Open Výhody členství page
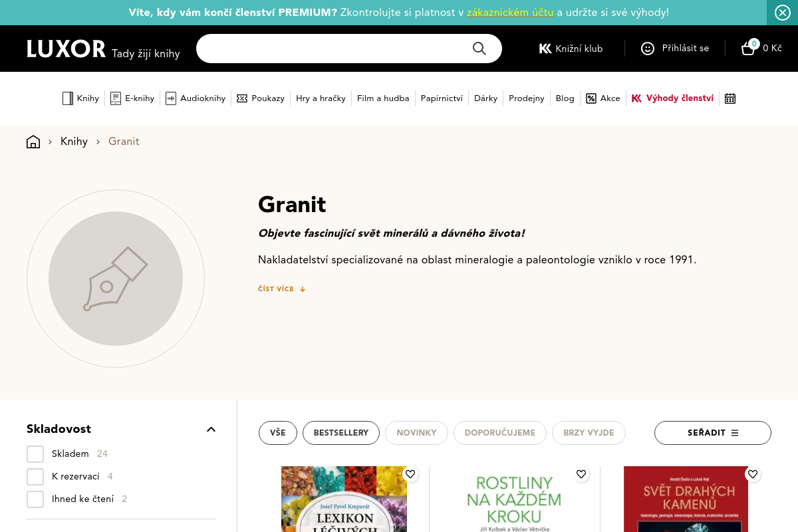Image resolution: width=798 pixels, height=532 pixels. (672, 98)
